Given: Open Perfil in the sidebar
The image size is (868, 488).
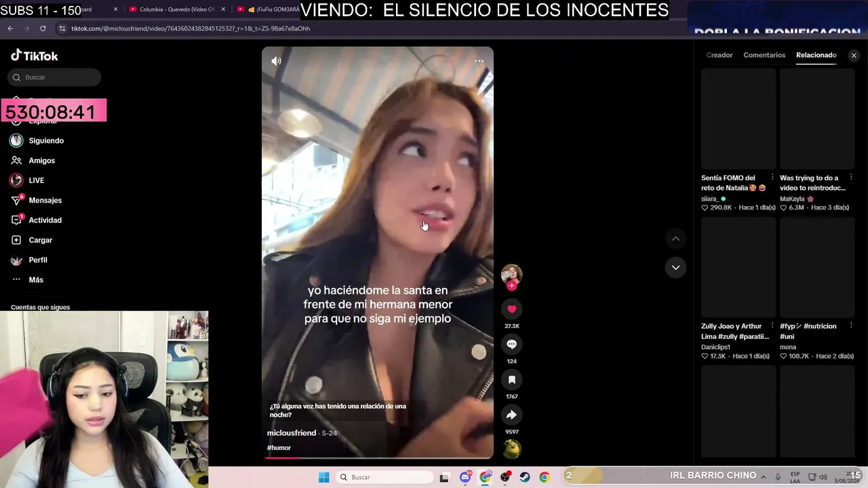Looking at the screenshot, I should pyautogui.click(x=38, y=260).
